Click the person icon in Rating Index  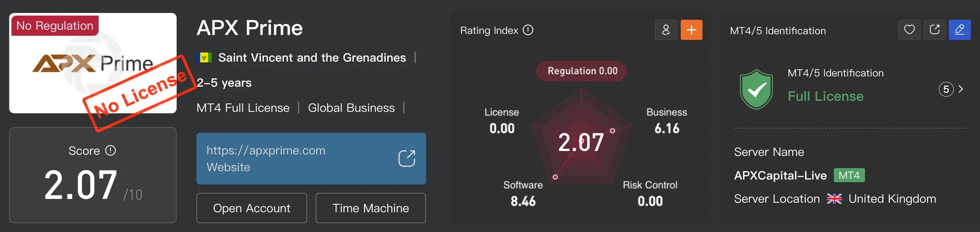(666, 30)
